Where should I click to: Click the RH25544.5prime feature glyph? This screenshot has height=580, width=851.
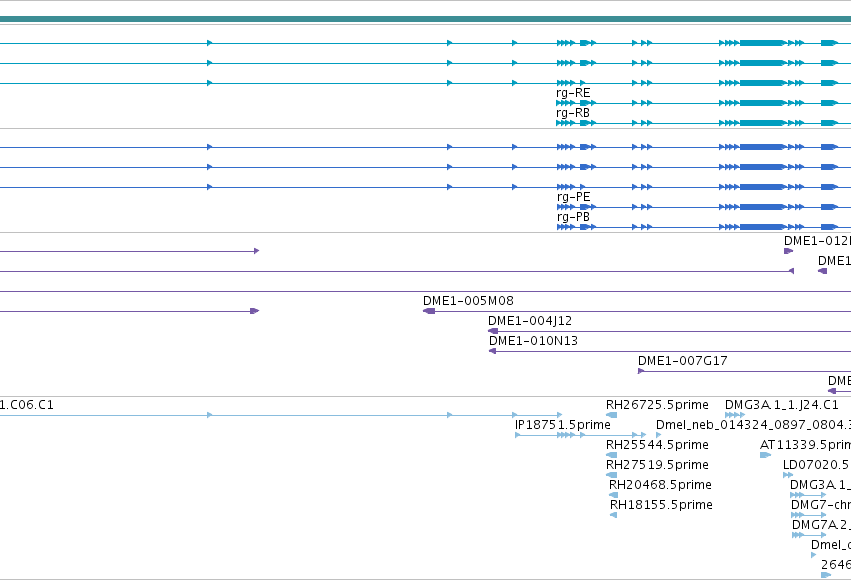coord(612,455)
